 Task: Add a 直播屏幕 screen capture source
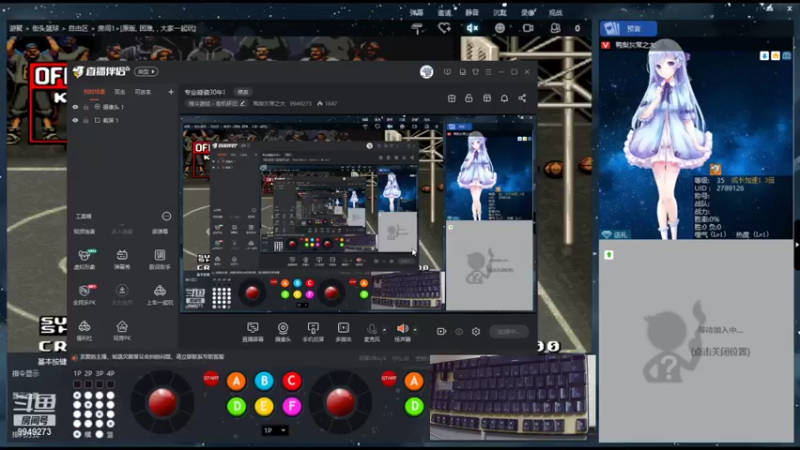[x=253, y=332]
